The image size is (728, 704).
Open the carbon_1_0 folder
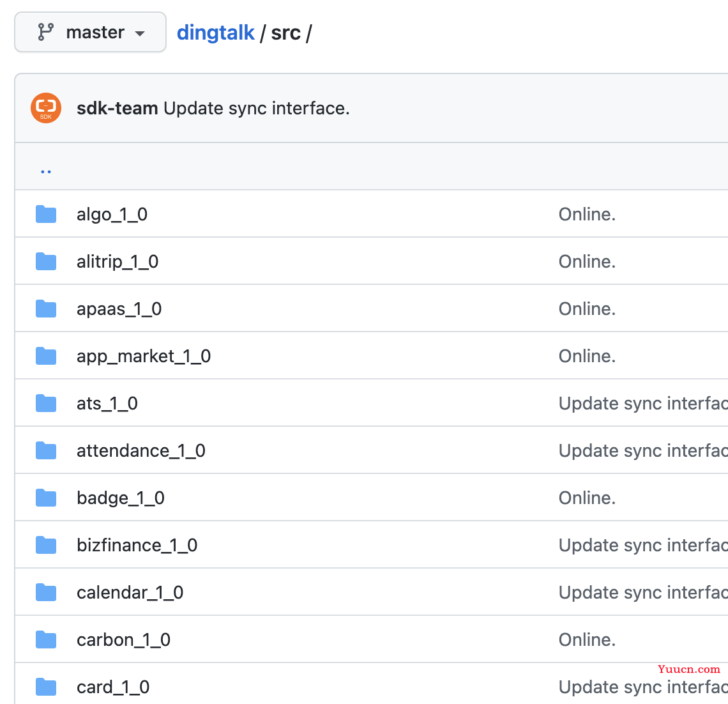pos(123,640)
